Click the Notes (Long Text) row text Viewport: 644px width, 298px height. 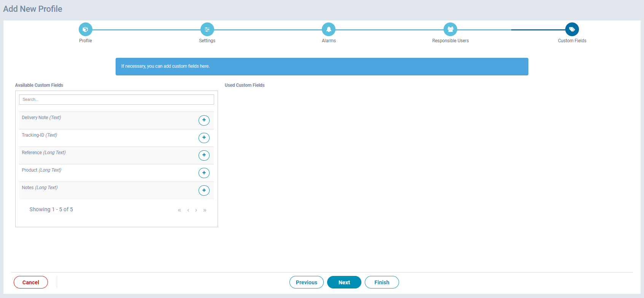click(x=40, y=188)
